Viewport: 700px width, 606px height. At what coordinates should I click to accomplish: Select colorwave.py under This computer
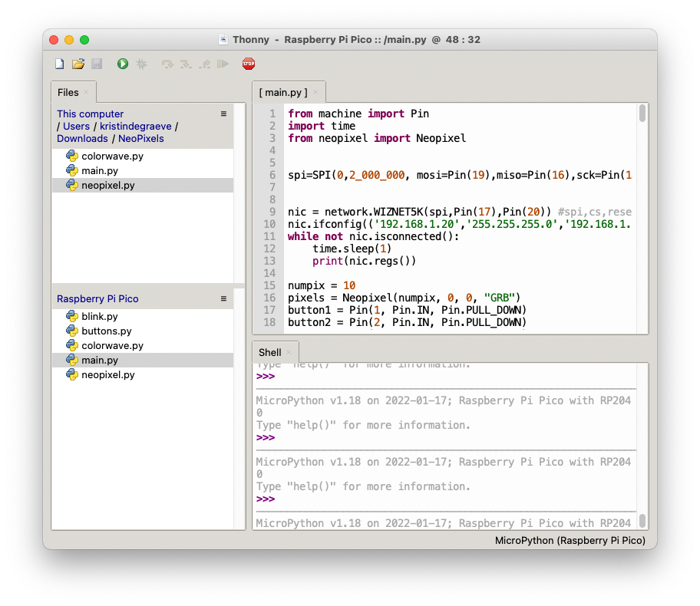click(x=143, y=156)
